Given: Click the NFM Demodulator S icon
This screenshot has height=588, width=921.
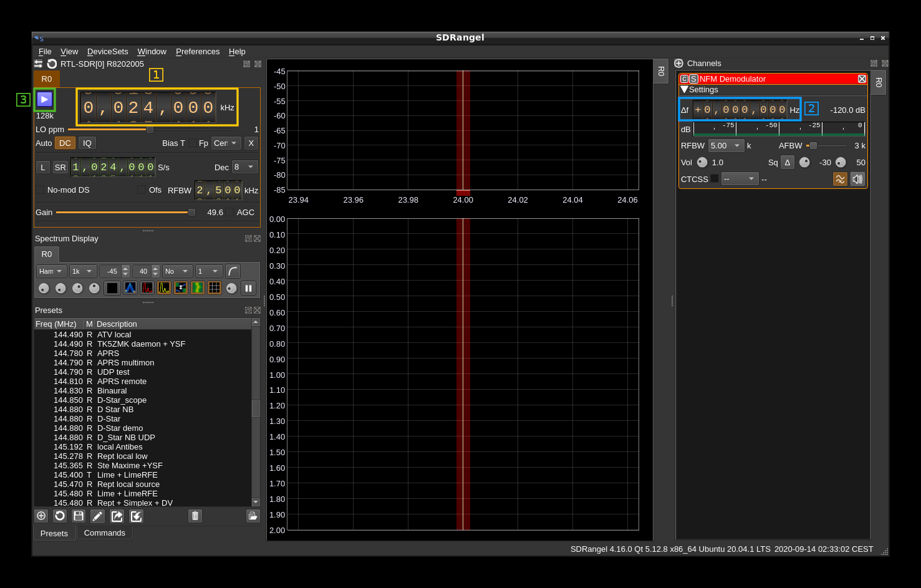Looking at the screenshot, I should (693, 79).
